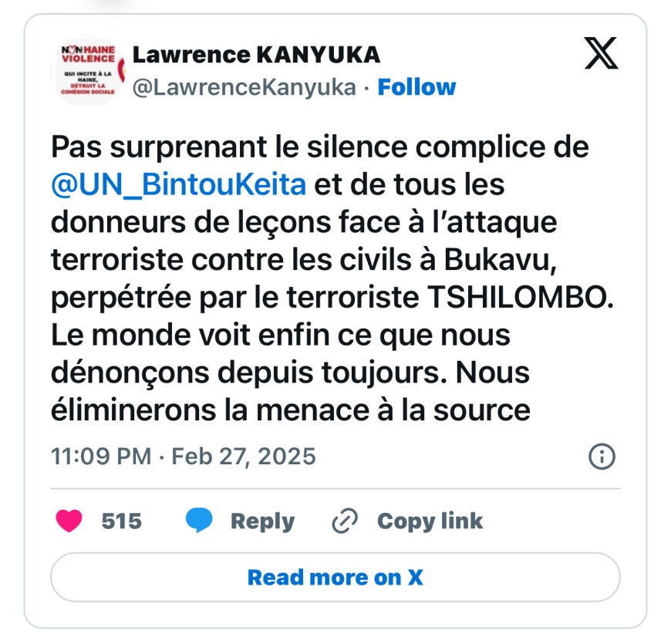This screenshot has width=671, height=644.
Task: Click the word TSHILOMBO in the tweet
Action: point(521,297)
